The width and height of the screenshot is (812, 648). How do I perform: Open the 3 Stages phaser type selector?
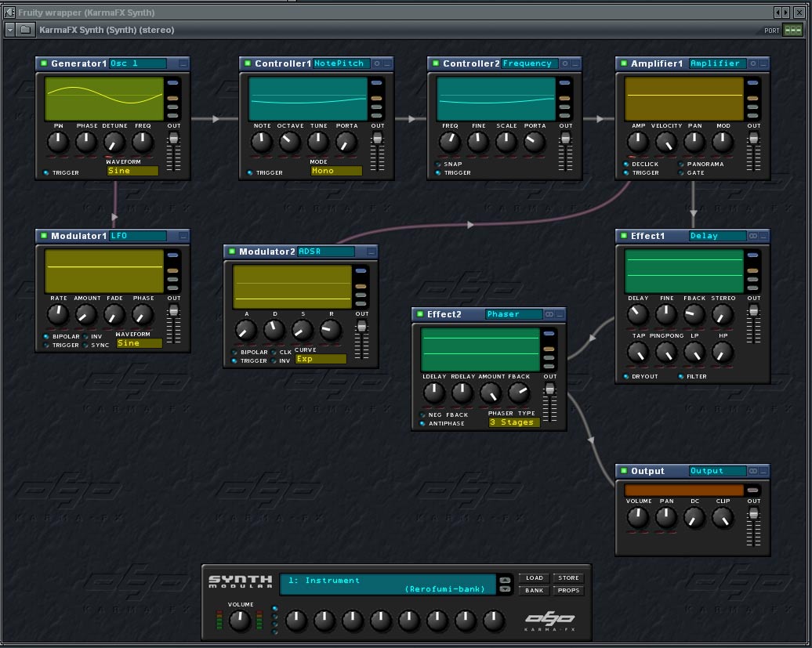click(x=514, y=422)
